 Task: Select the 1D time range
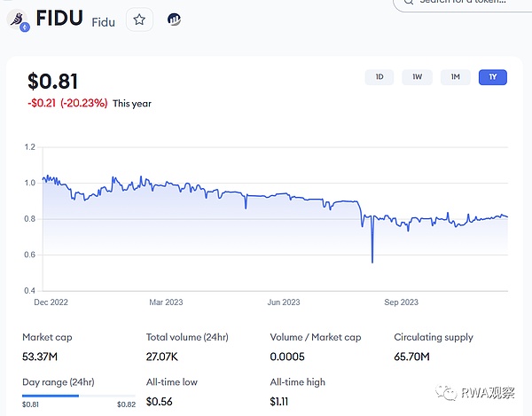point(379,77)
